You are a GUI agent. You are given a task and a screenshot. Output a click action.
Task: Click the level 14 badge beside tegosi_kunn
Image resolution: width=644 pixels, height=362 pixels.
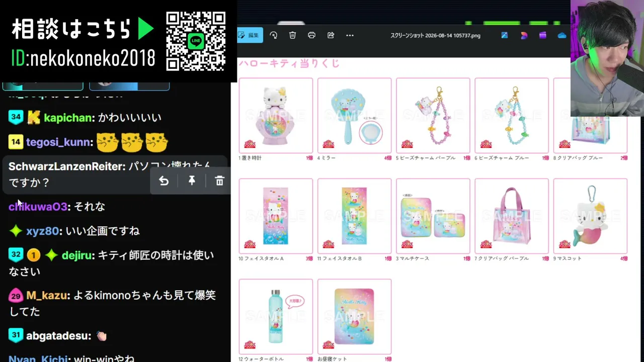[16, 142]
